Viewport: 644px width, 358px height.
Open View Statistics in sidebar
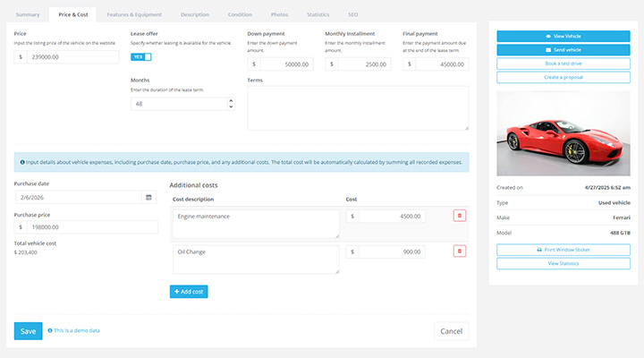click(x=563, y=263)
